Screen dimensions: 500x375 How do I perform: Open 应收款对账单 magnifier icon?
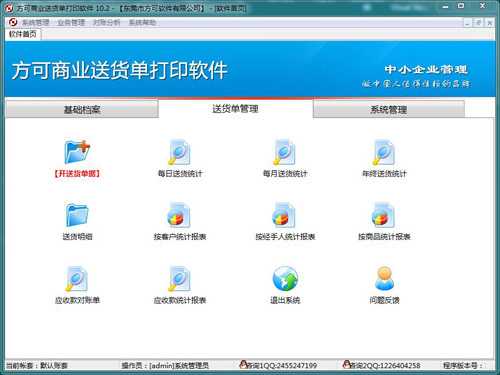(x=77, y=279)
